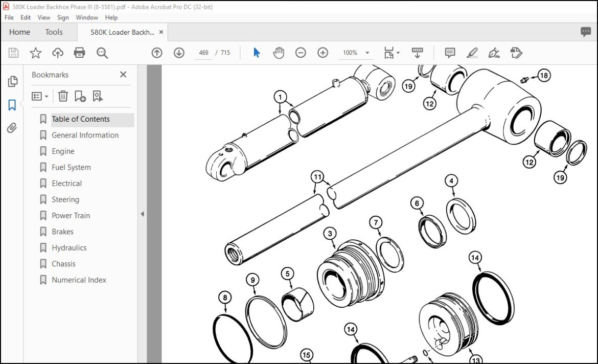Image resolution: width=598 pixels, height=364 pixels.
Task: Open the Sign document tool
Action: [x=494, y=53]
